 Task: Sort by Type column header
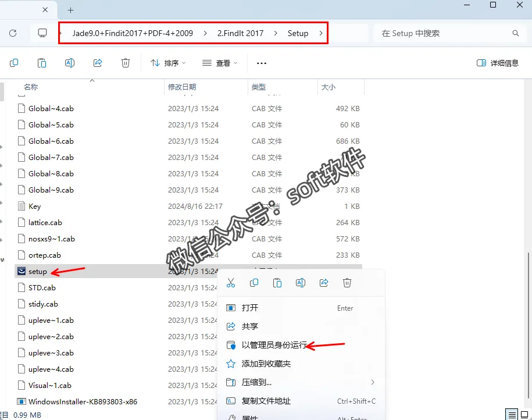click(283, 87)
